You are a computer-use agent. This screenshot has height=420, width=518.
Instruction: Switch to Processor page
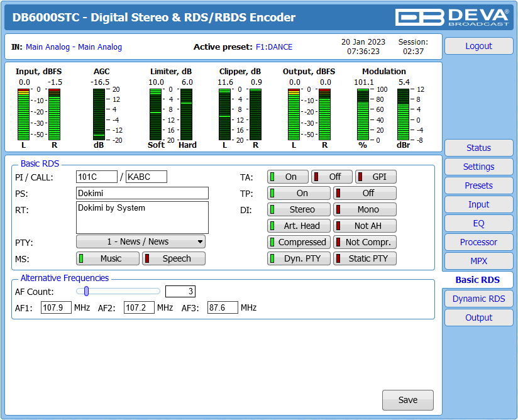click(x=478, y=242)
